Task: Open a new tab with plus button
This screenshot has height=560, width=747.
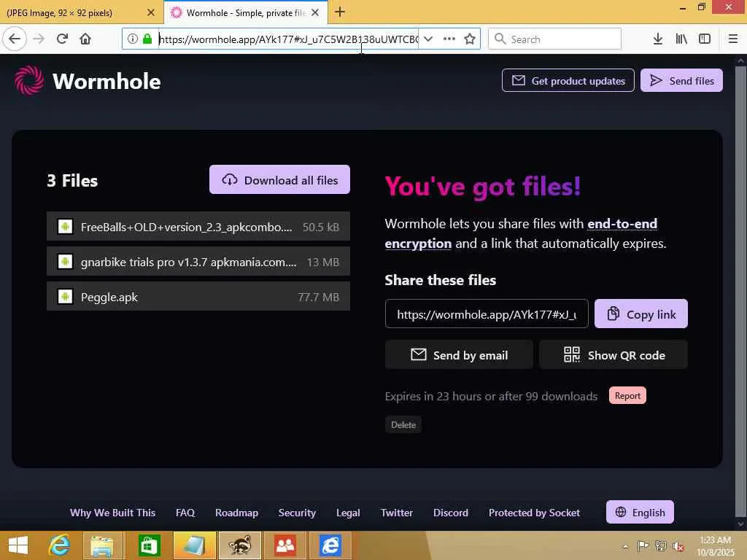Action: 340,12
